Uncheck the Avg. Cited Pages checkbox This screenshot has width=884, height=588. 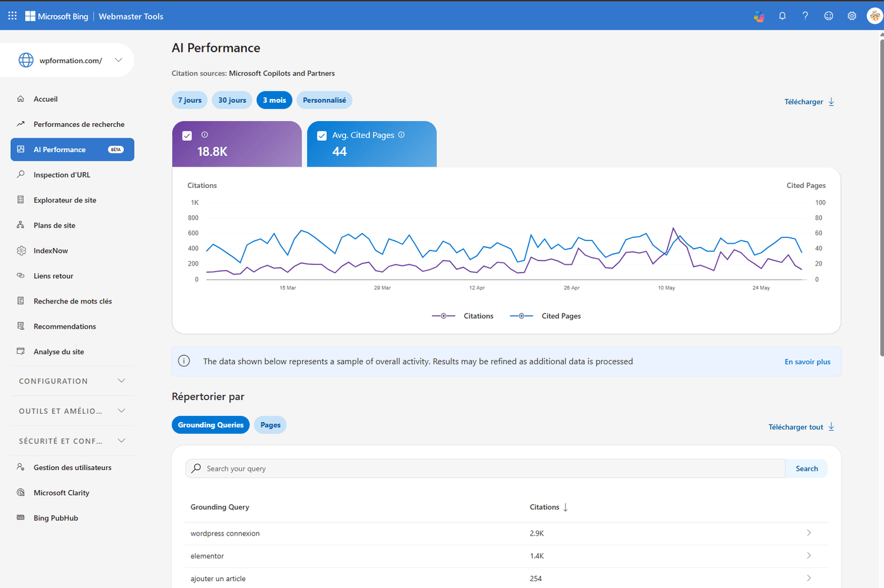(322, 136)
